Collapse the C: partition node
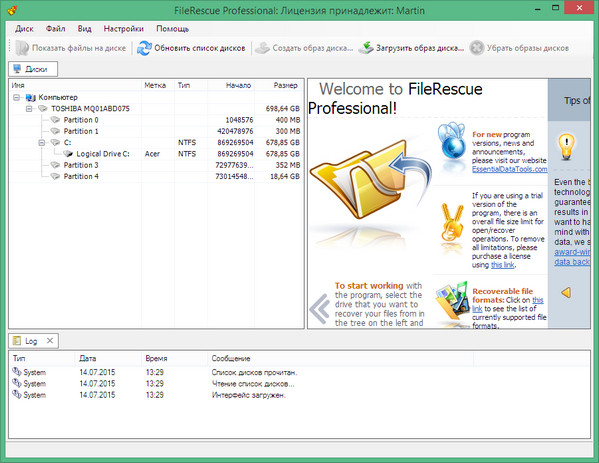599x463 pixels. (x=42, y=142)
